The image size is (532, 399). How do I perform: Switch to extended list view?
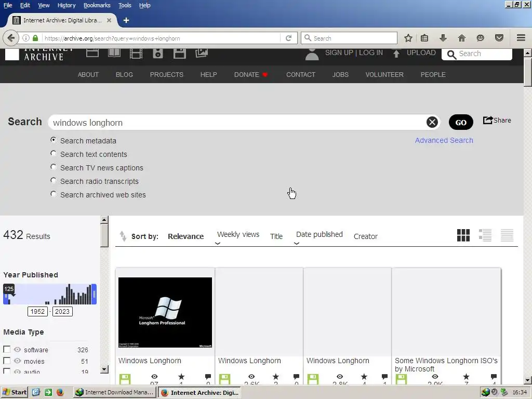point(485,235)
